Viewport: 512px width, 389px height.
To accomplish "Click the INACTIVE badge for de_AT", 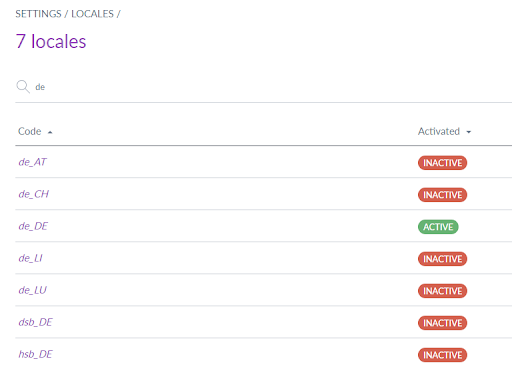I will tap(442, 163).
